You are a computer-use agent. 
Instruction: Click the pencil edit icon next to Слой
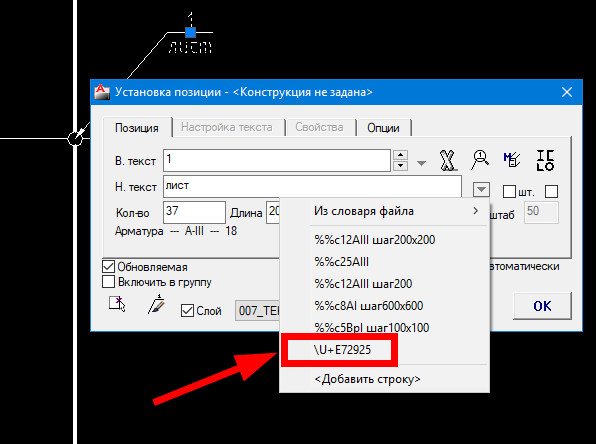pyautogui.click(x=156, y=304)
